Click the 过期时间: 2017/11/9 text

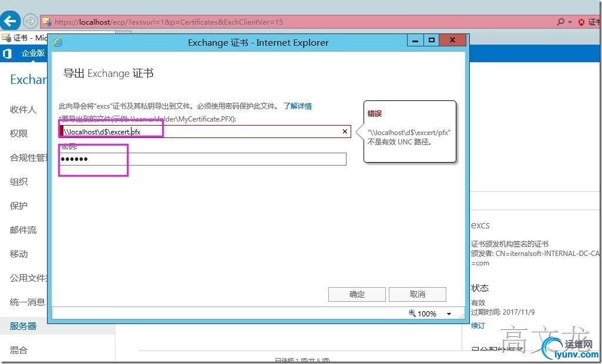click(x=503, y=312)
